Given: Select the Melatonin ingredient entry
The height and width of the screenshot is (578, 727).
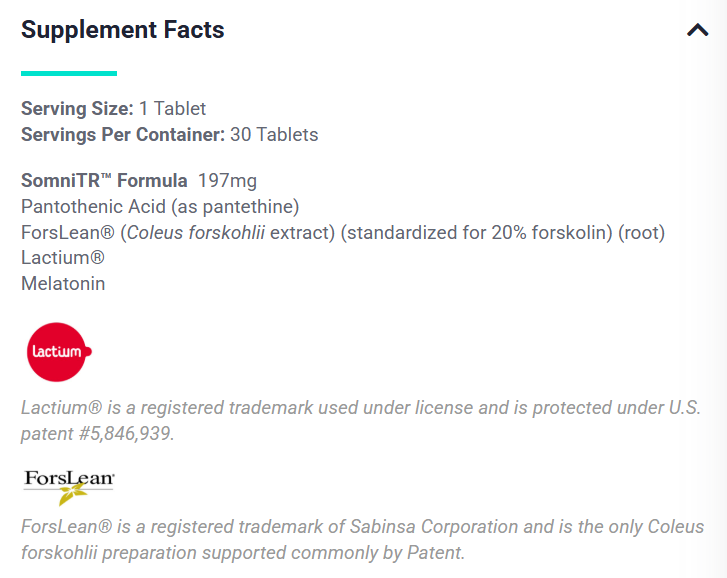Looking at the screenshot, I should tap(63, 284).
